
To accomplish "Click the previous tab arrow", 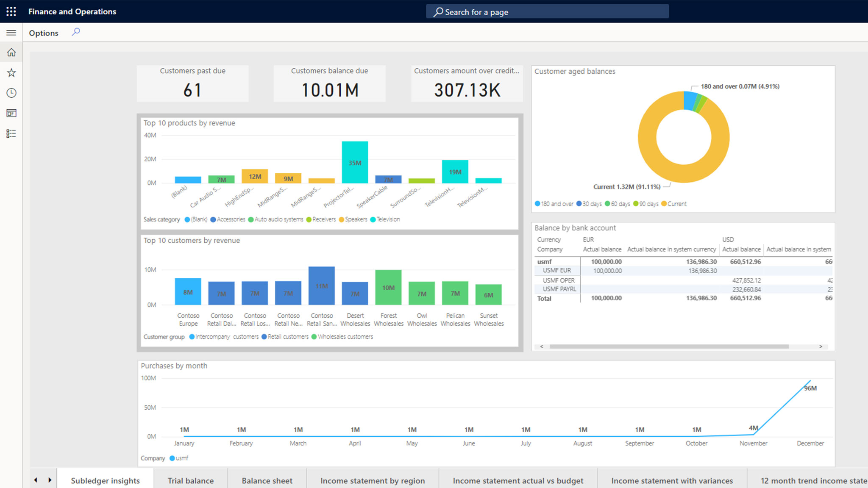I will click(36, 480).
